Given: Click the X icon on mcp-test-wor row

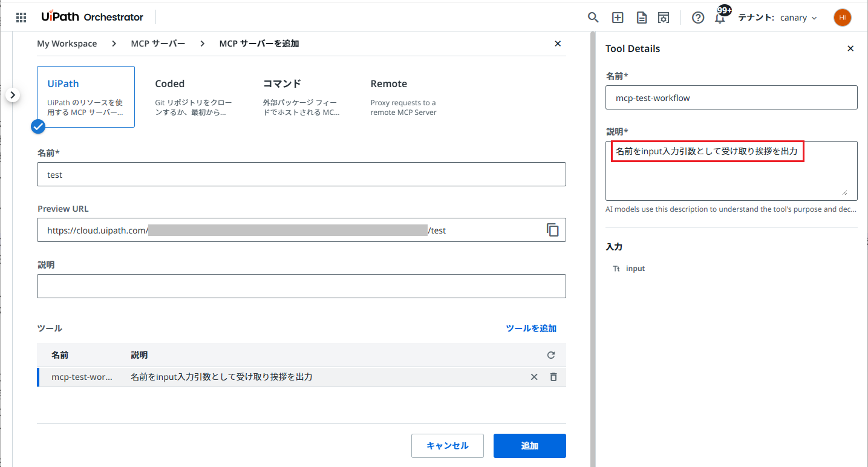Looking at the screenshot, I should (534, 377).
